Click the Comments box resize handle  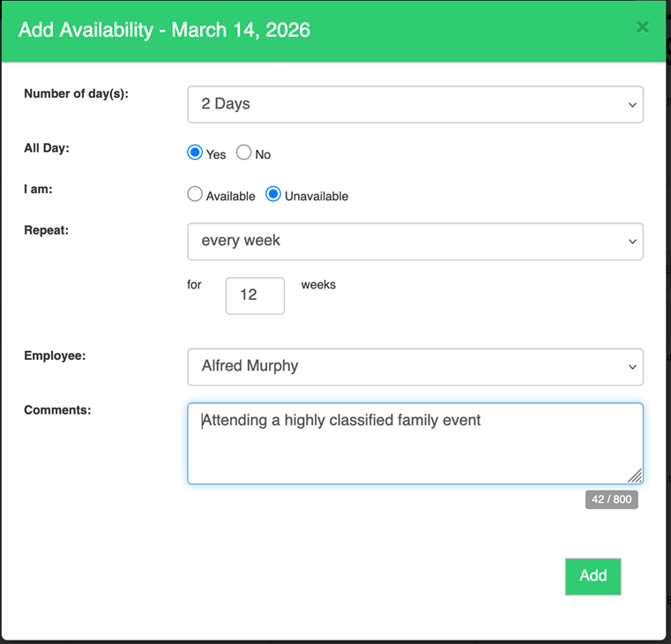[635, 476]
